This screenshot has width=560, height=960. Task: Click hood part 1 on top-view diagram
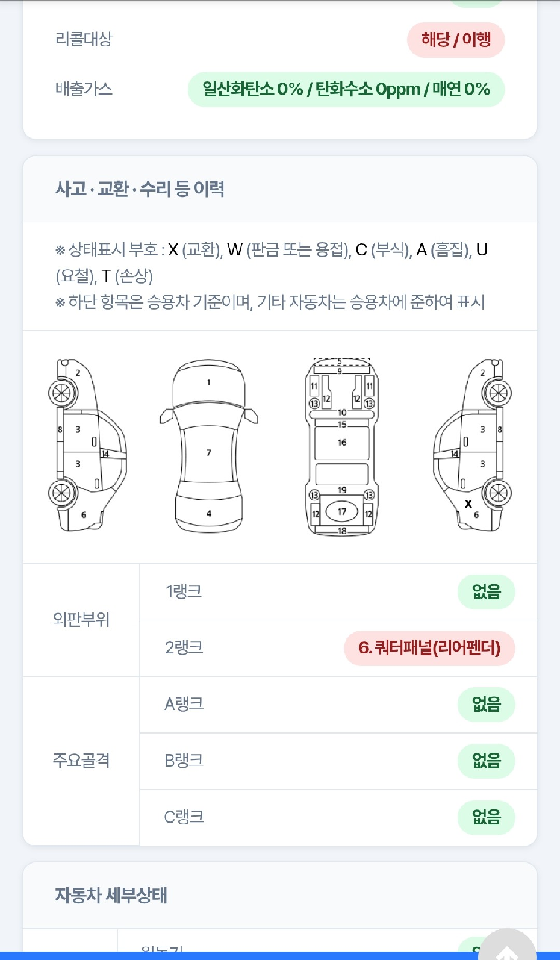[x=209, y=382]
